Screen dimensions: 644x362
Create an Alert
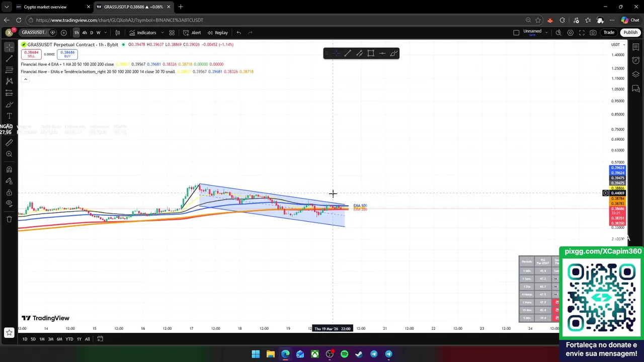click(192, 33)
